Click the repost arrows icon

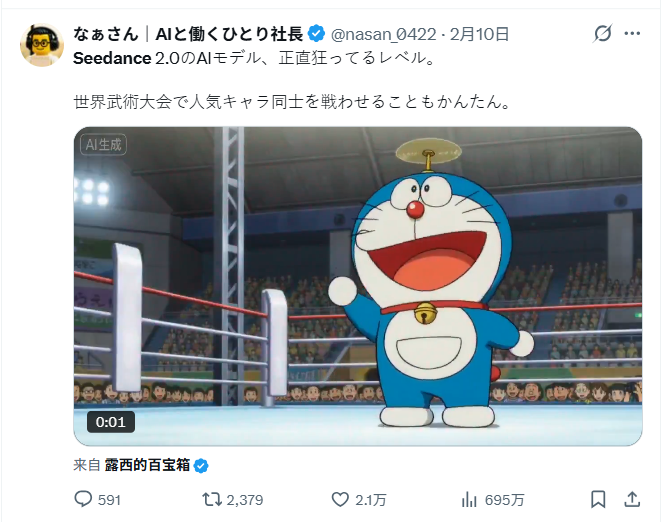[212, 500]
